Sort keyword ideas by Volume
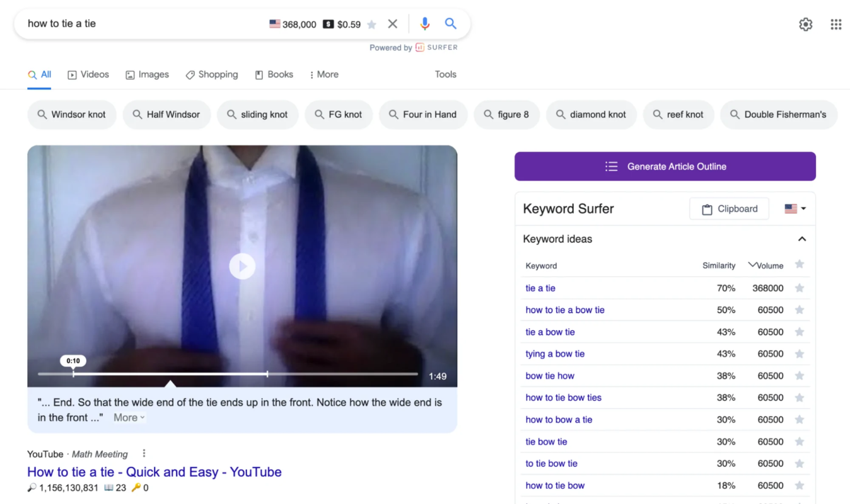This screenshot has height=504, width=850. coord(766,266)
